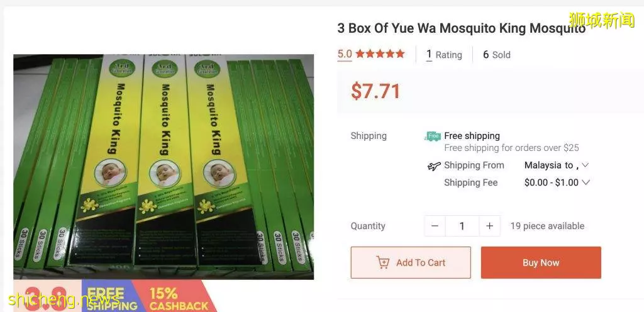
Task: Click the Add To Cart button label
Action: pos(421,263)
